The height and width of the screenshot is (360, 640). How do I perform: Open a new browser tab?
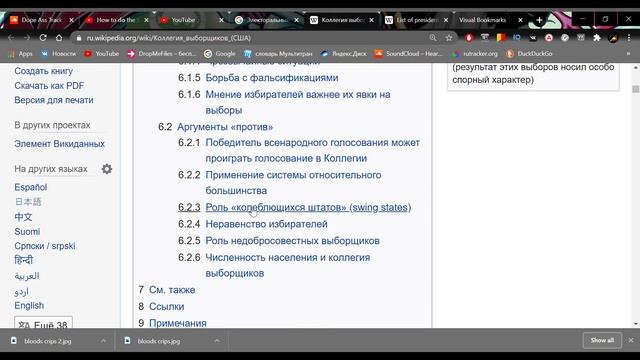539,20
